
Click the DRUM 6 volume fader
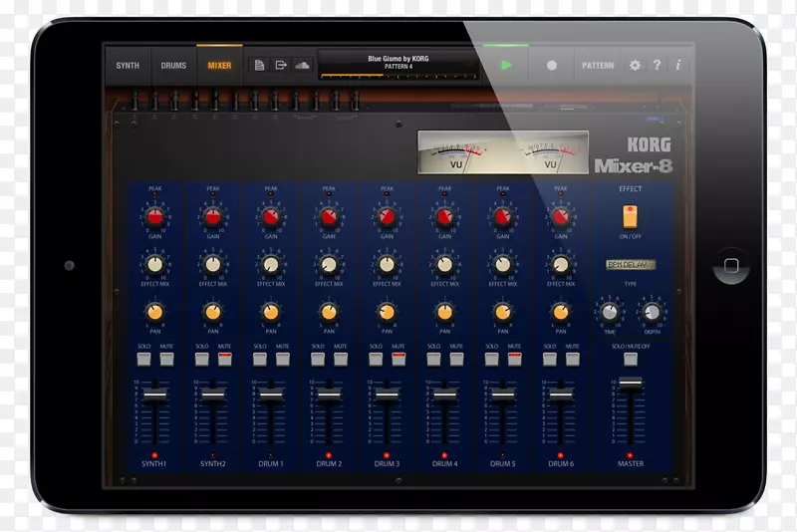561,394
